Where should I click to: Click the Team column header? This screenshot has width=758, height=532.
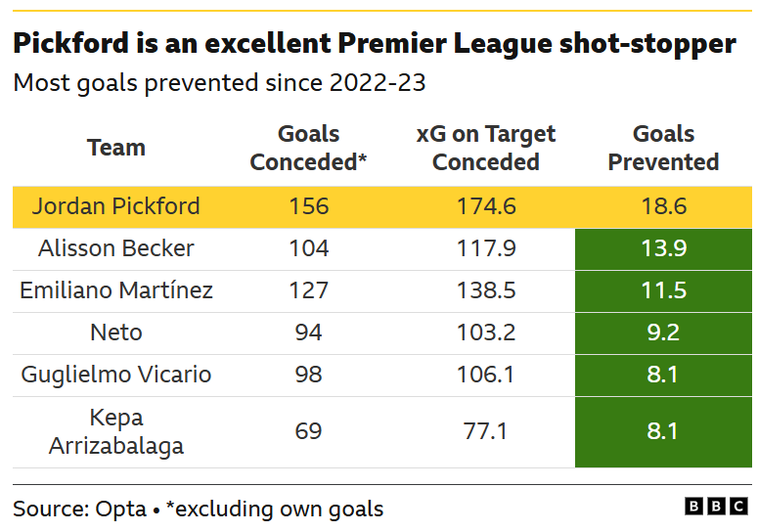[x=116, y=148]
